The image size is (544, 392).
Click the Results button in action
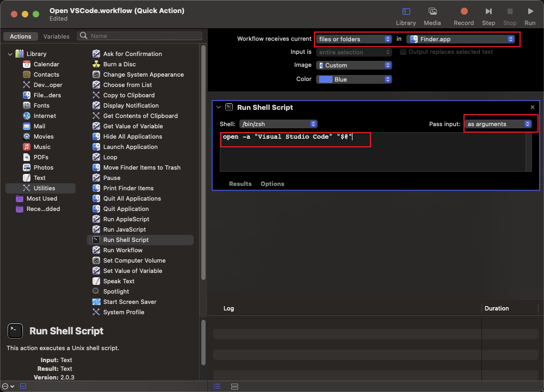[240, 184]
